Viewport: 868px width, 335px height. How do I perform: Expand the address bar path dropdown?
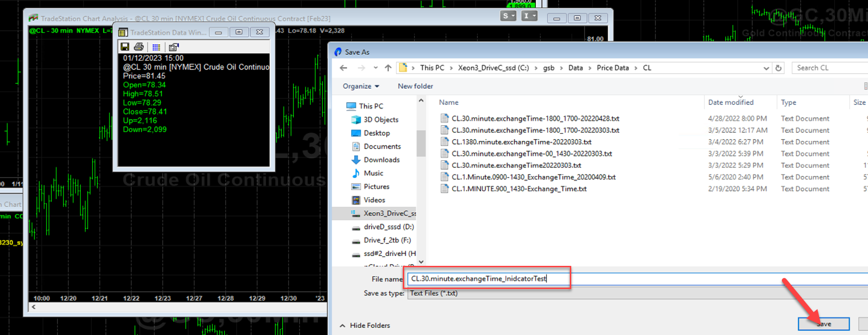pyautogui.click(x=766, y=68)
